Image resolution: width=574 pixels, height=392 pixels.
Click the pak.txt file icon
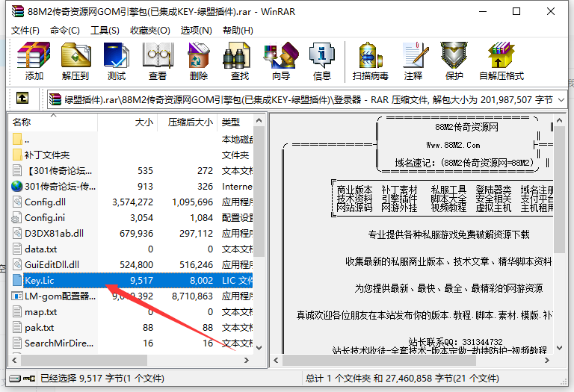(17, 327)
